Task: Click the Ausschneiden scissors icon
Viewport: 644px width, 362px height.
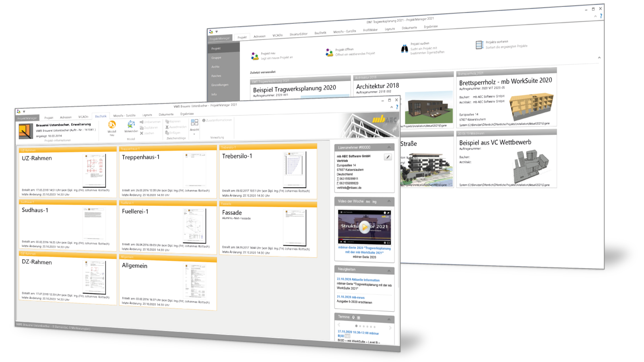Action: [167, 127]
